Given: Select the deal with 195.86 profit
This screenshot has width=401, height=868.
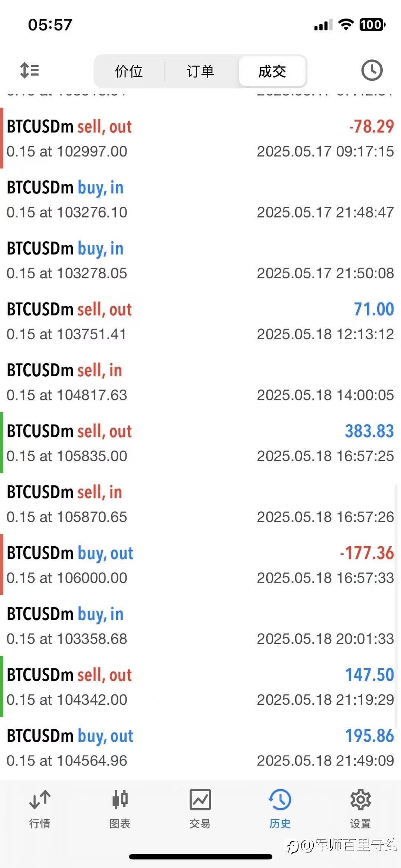Looking at the screenshot, I should click(200, 747).
